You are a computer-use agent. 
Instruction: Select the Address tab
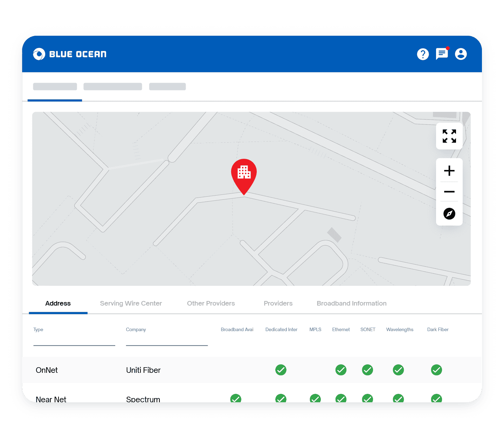click(x=58, y=303)
